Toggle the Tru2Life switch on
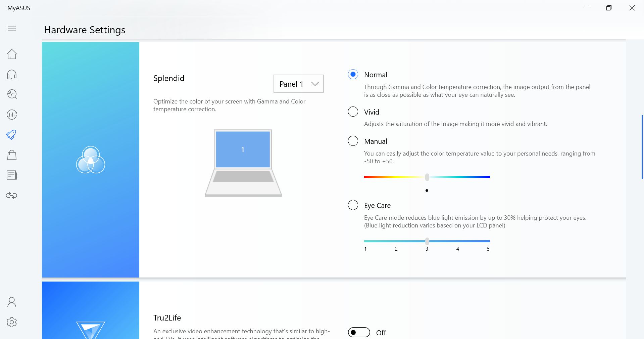This screenshot has height=339, width=644. (x=359, y=332)
